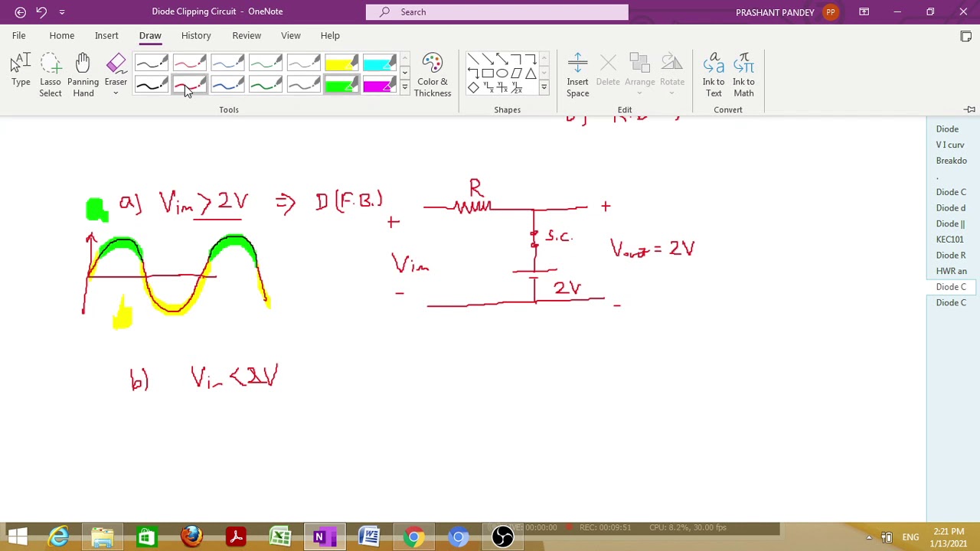Pick the thick gray pen, bottom row
Viewport: 980px width, 551px height.
point(303,85)
